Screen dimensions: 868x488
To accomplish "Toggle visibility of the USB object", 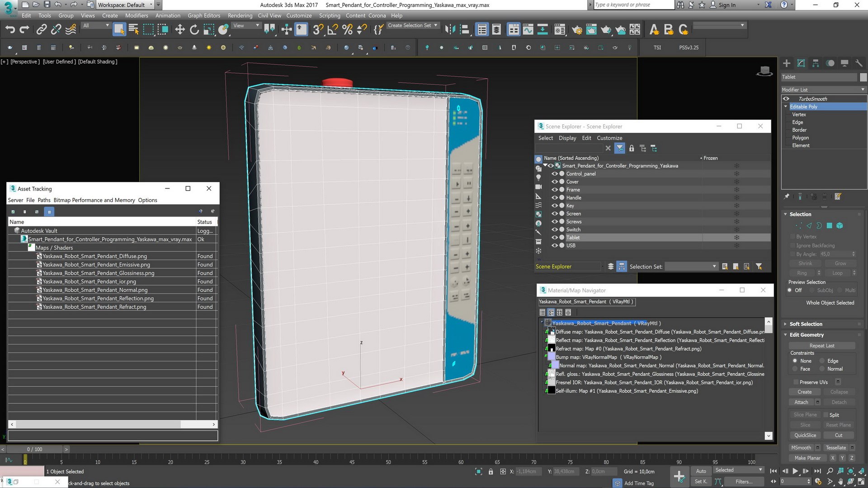I will click(555, 246).
